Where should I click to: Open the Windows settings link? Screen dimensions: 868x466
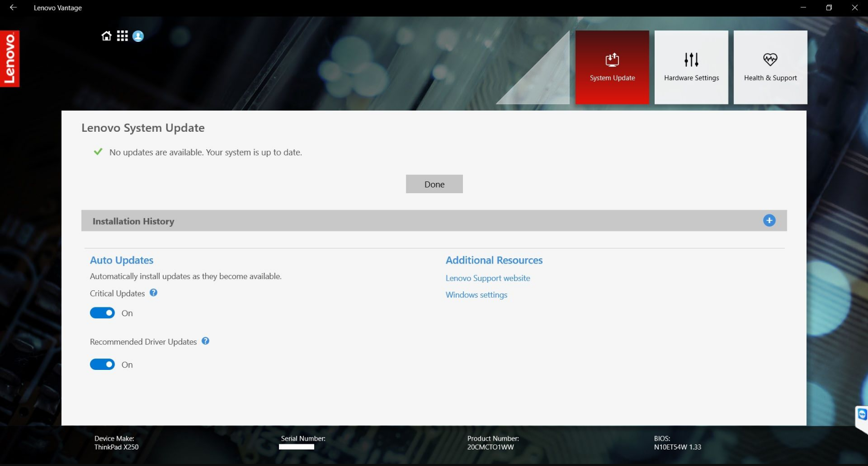pyautogui.click(x=476, y=295)
